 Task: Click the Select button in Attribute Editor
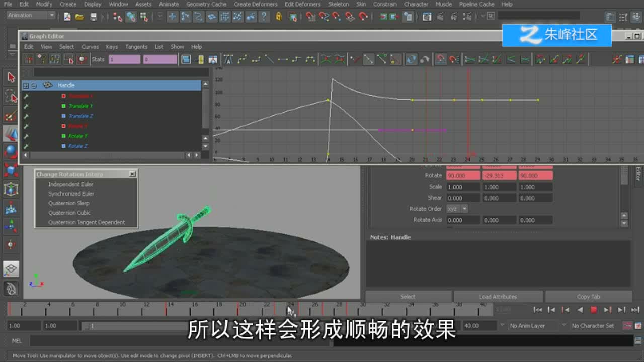click(408, 297)
